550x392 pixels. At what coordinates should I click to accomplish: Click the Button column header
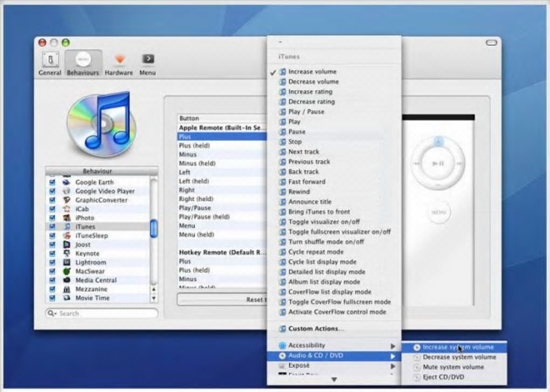coord(222,119)
